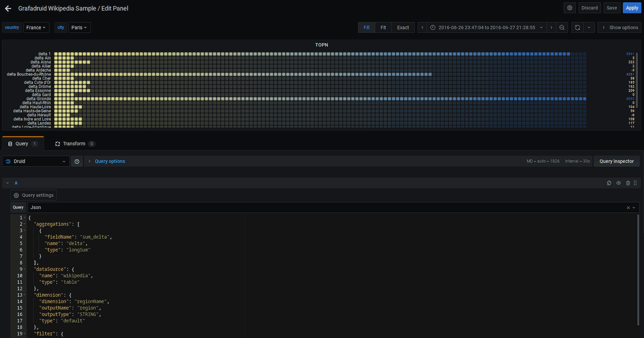
Task: Click the delta Gironde bar gauge row
Action: coord(320,99)
